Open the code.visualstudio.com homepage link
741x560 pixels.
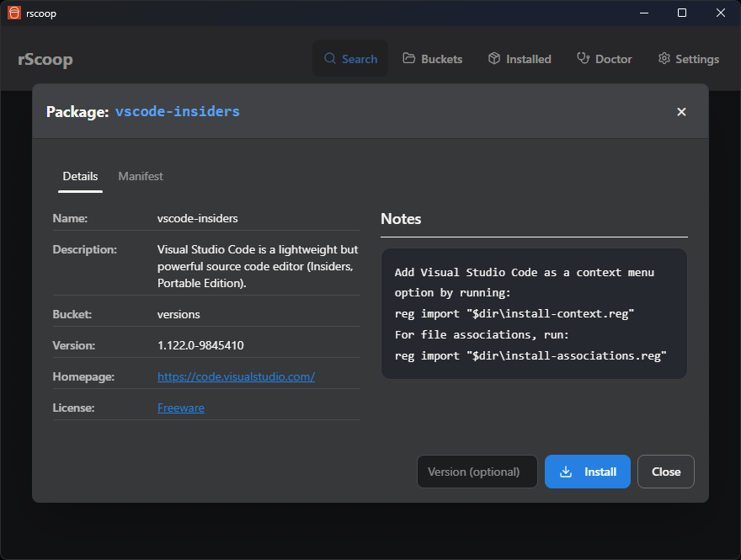pos(236,376)
